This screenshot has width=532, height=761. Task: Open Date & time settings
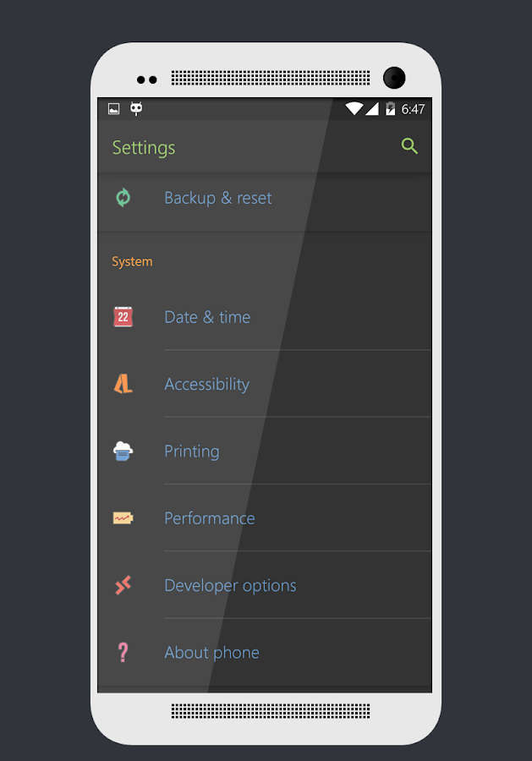coord(207,317)
